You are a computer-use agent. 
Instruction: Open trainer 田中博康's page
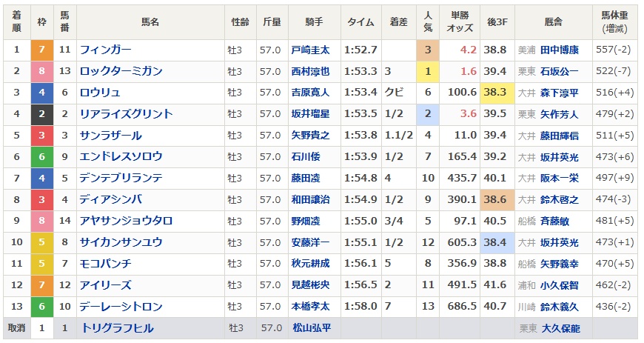point(559,50)
